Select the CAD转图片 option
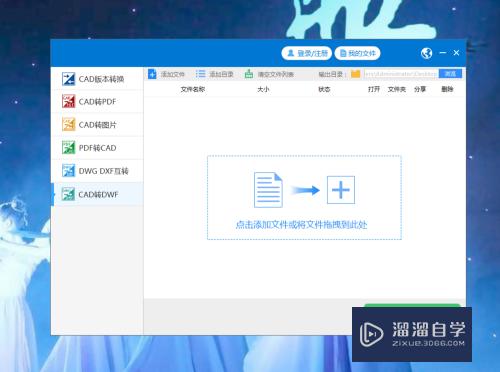 click(x=97, y=125)
